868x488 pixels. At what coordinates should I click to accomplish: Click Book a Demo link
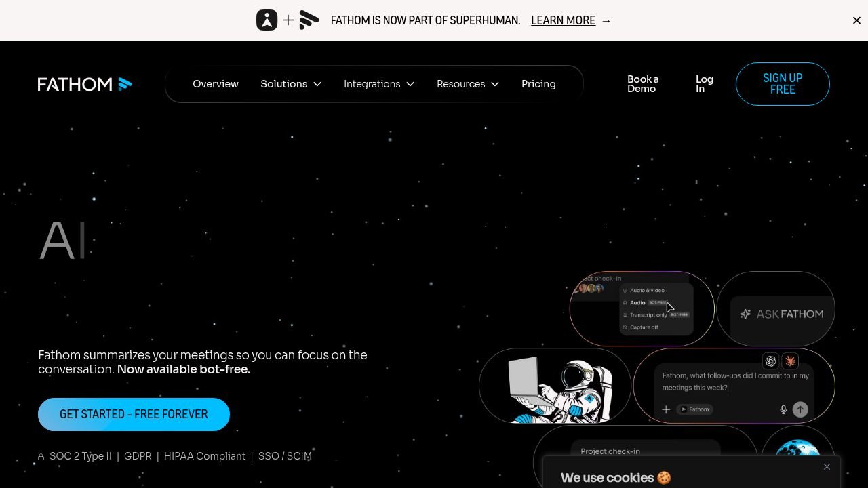(x=643, y=84)
